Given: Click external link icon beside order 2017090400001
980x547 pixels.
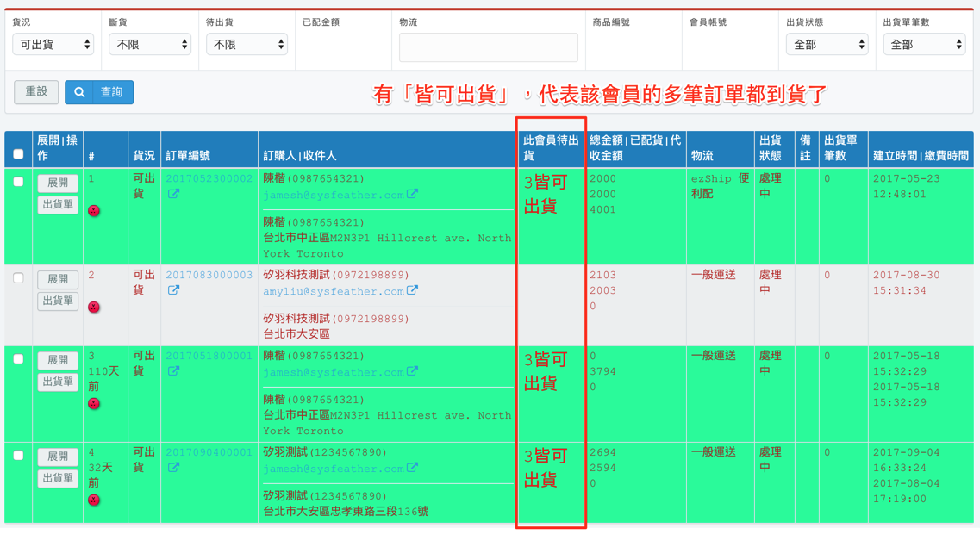Looking at the screenshot, I should (173, 468).
